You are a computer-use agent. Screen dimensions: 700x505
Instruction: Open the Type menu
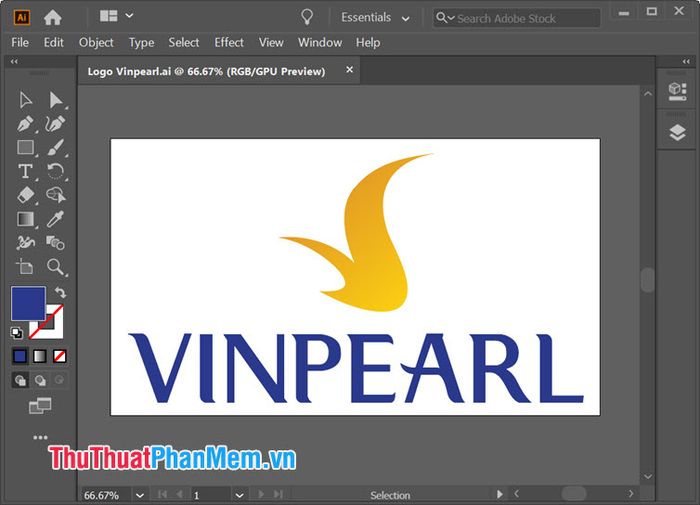142,43
